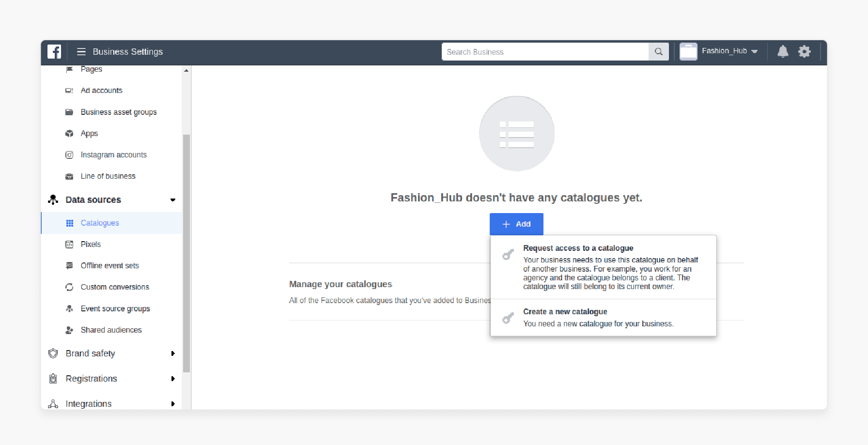Click the Apps cube icon
This screenshot has height=445, width=868.
tap(69, 133)
